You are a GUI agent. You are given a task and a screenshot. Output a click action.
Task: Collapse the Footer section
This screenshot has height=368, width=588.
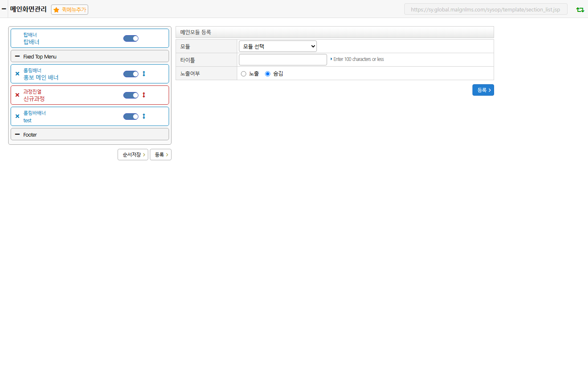point(17,135)
